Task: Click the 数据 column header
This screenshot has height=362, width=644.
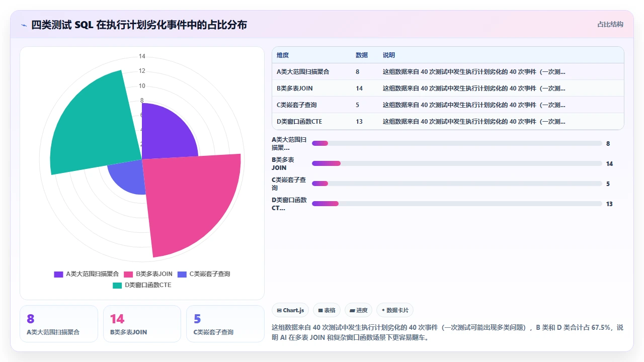Action: [x=362, y=55]
